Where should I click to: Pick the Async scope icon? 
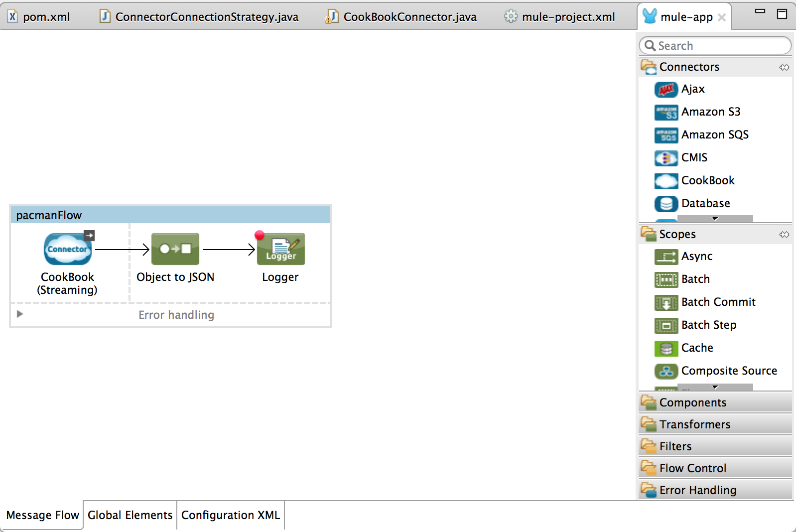pos(666,257)
